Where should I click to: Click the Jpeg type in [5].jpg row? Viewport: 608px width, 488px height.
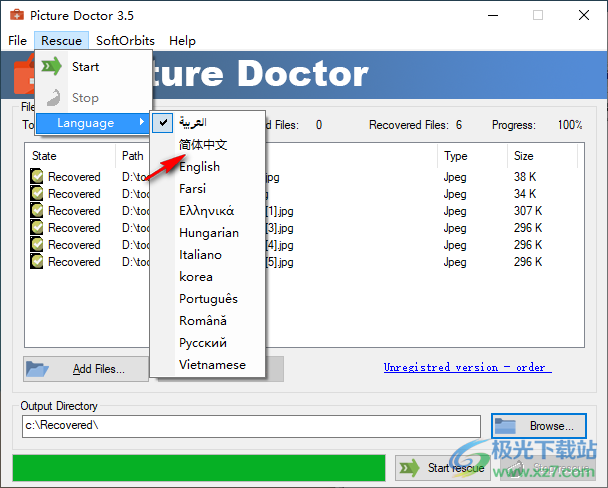pyautogui.click(x=455, y=262)
